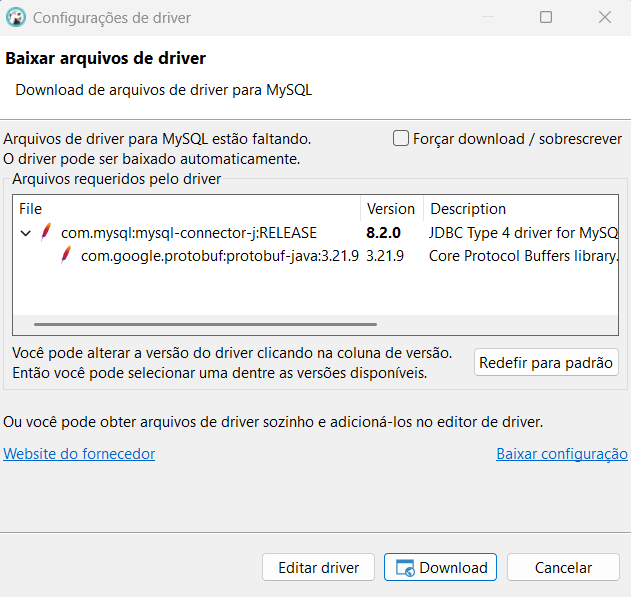Click the Version column header
Image resolution: width=631 pixels, height=597 pixels.
click(391, 209)
